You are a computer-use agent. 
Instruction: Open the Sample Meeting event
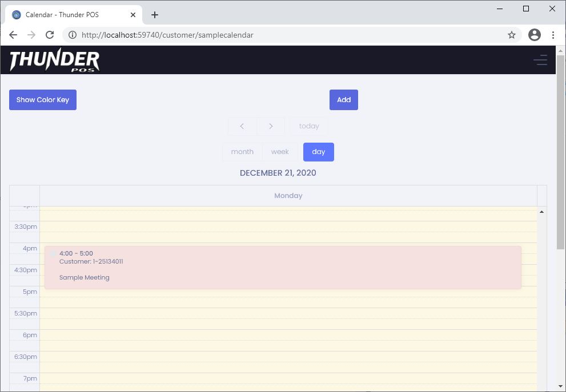283,268
